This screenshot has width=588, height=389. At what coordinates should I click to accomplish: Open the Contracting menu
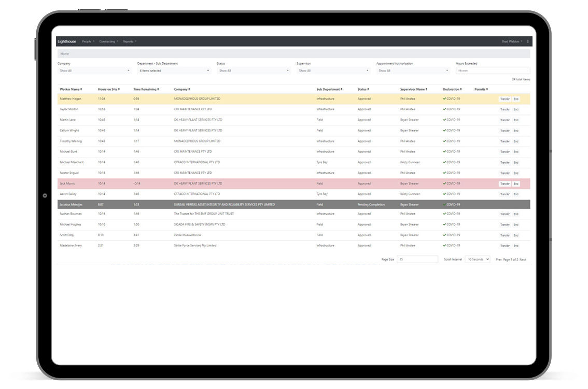pos(108,41)
